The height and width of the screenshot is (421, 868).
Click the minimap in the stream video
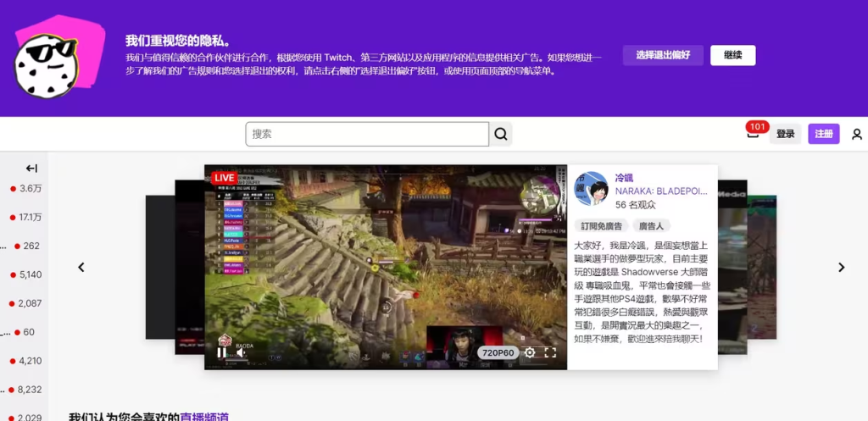[x=540, y=197]
